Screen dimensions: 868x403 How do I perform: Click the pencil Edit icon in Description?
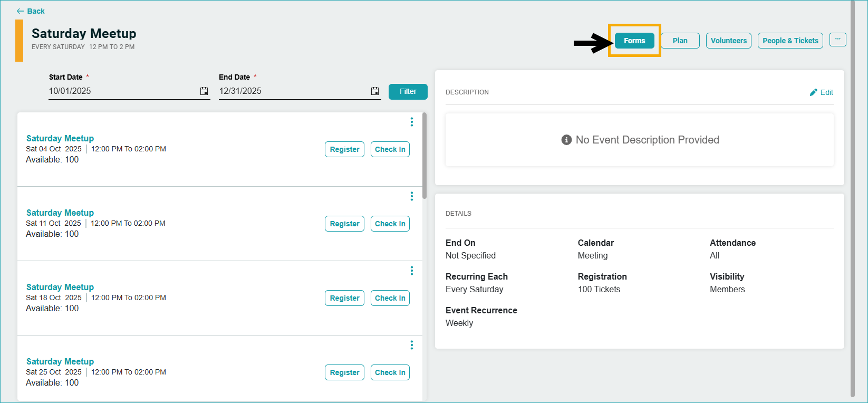[813, 92]
